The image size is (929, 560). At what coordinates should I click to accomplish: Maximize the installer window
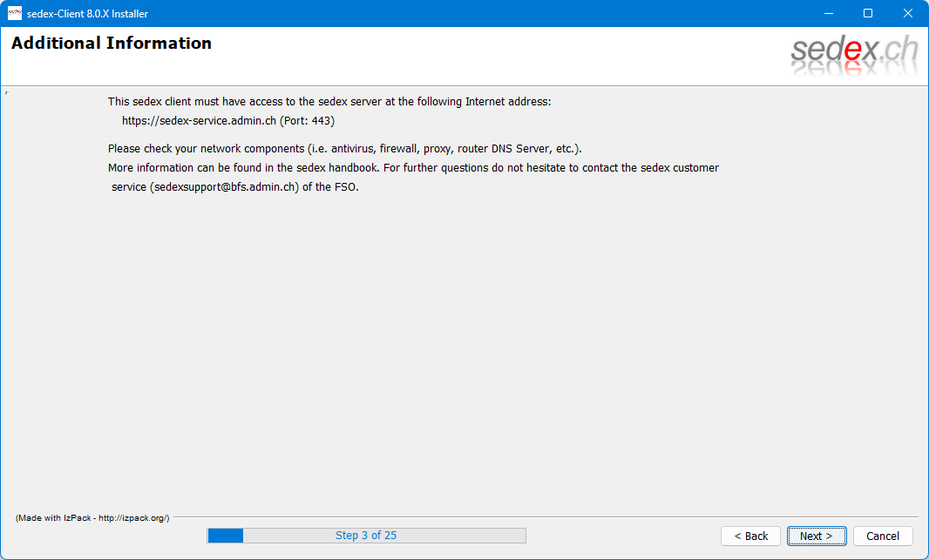click(867, 13)
